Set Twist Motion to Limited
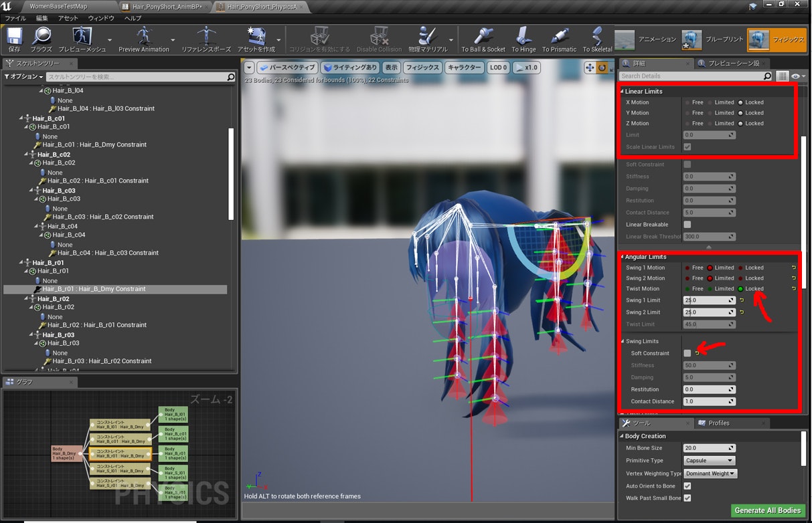 click(710, 289)
